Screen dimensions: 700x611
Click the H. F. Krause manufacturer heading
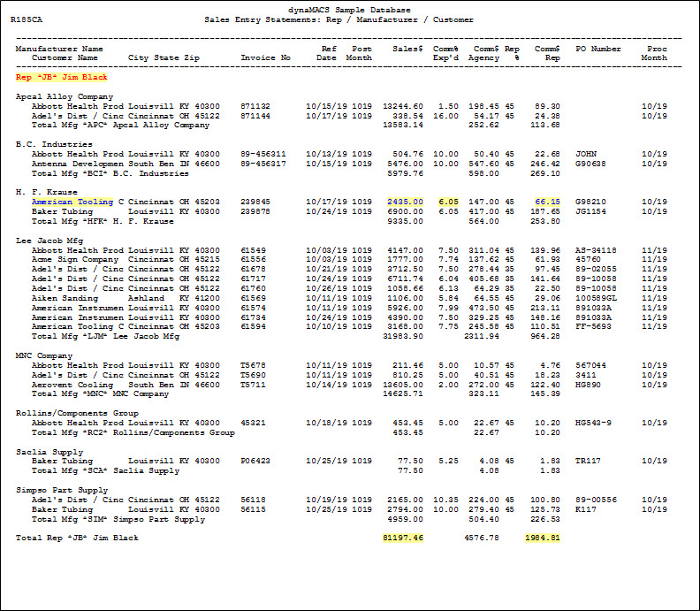(x=47, y=192)
